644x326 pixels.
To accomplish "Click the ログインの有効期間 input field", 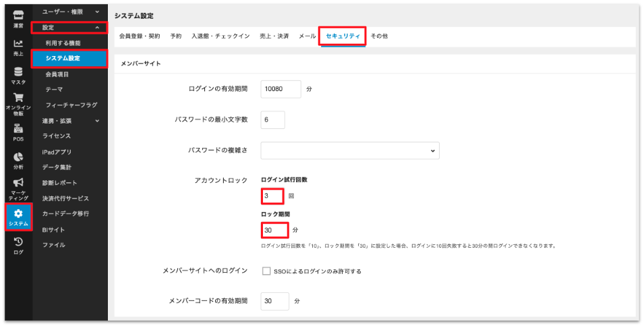I will point(280,88).
